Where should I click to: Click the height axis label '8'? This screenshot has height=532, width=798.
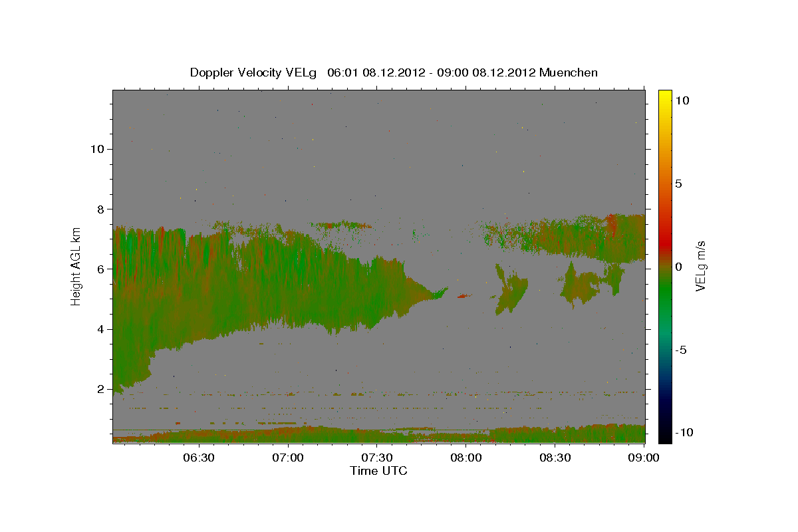point(101,209)
